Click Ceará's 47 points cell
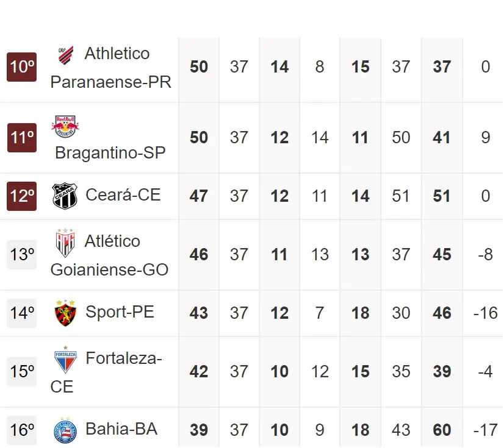The image size is (504, 448). [x=199, y=196]
